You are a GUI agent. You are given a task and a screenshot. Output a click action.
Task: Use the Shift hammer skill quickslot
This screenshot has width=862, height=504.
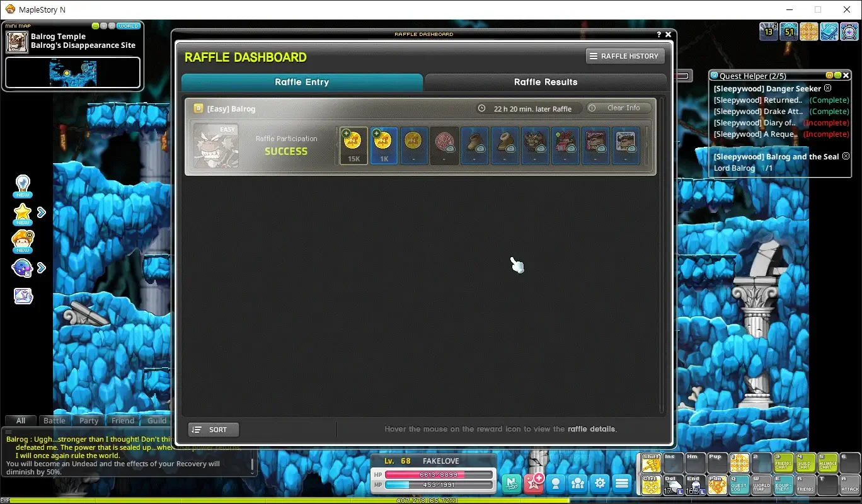click(651, 463)
